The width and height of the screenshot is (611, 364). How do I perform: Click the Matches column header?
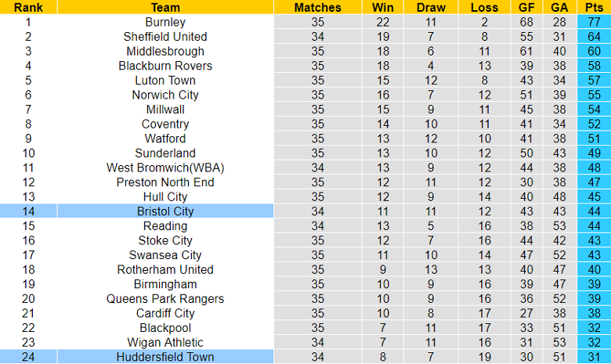tap(317, 7)
